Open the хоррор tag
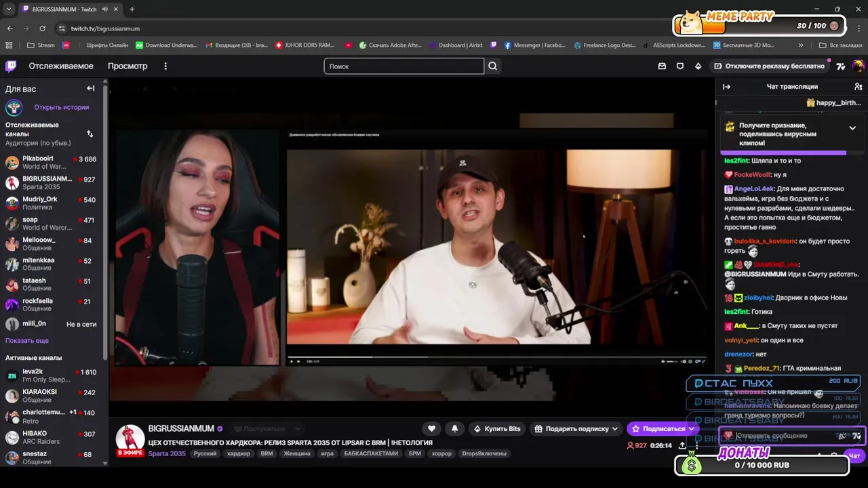868x488 pixels. pos(441,453)
